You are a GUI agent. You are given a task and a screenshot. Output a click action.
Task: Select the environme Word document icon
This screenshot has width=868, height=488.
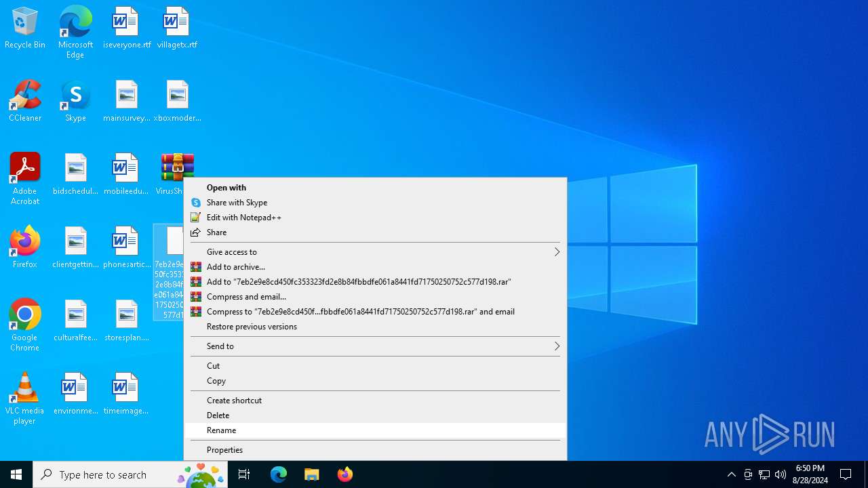pos(75,394)
